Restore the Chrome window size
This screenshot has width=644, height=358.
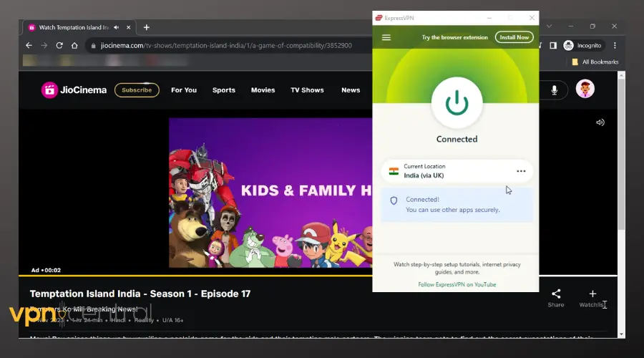point(592,26)
